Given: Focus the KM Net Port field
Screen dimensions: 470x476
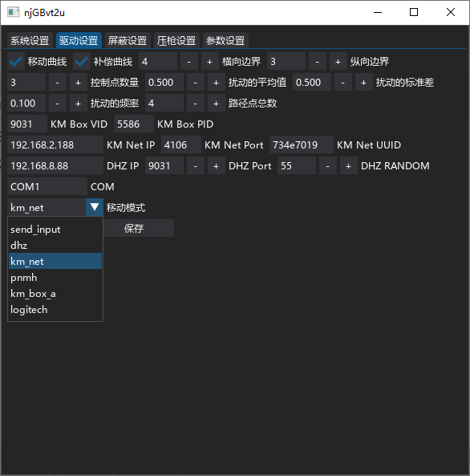Looking at the screenshot, I should pyautogui.click(x=181, y=144).
